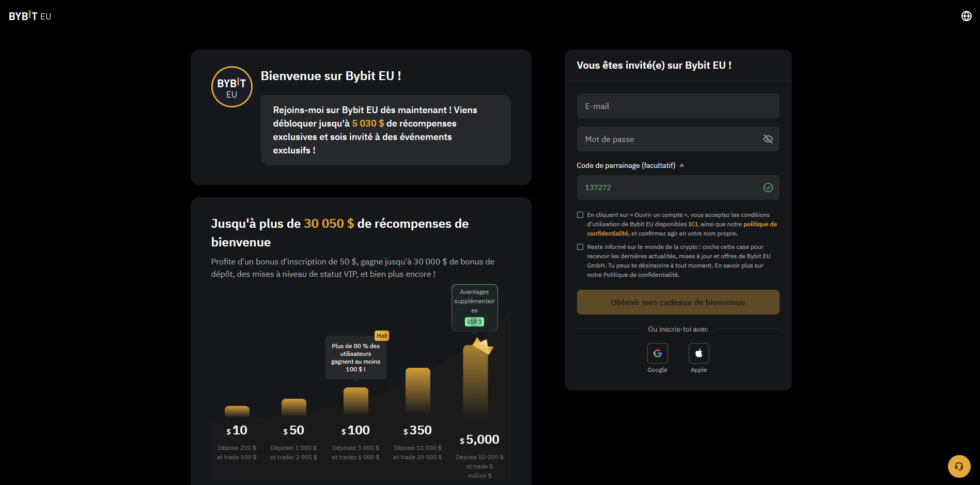980x485 pixels.
Task: Sign up using the Google icon
Action: point(657,353)
